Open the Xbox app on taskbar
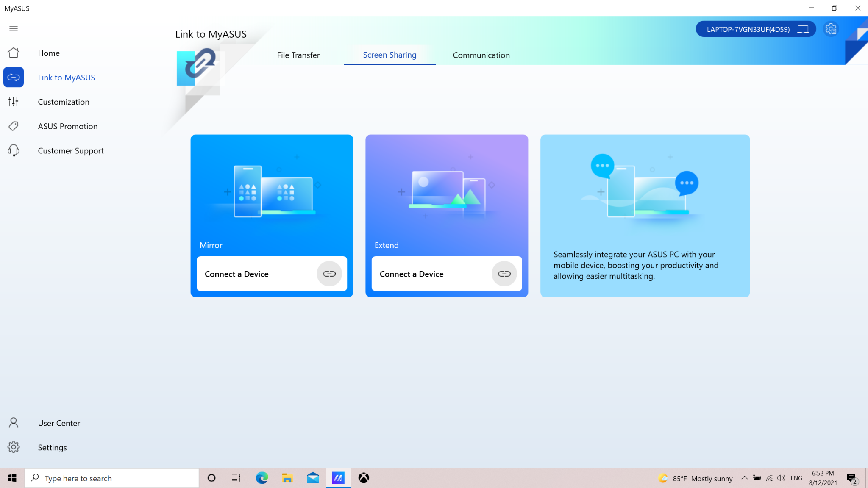The image size is (868, 488). (x=364, y=478)
